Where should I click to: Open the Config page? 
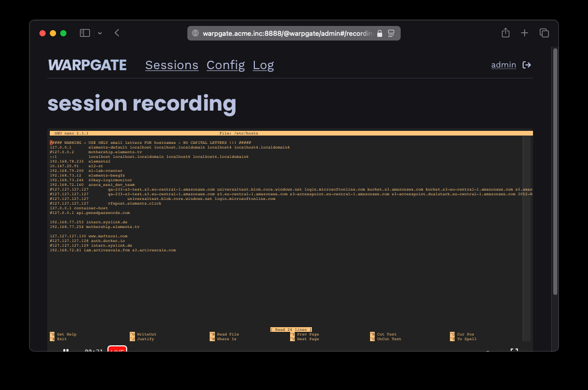226,65
